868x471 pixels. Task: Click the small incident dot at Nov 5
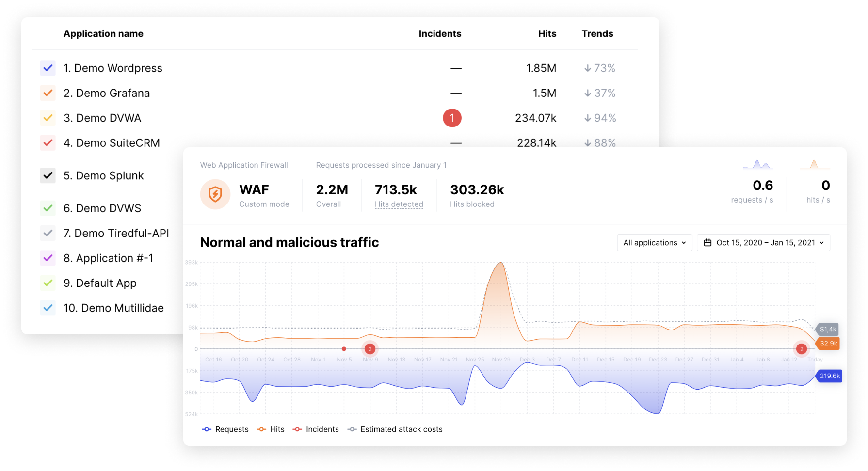point(344,349)
